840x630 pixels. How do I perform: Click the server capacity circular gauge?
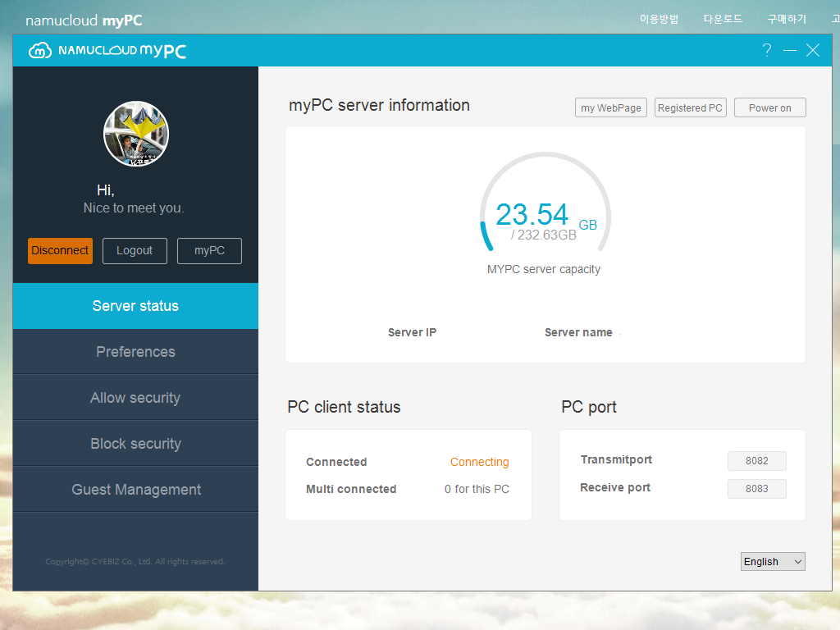click(546, 203)
